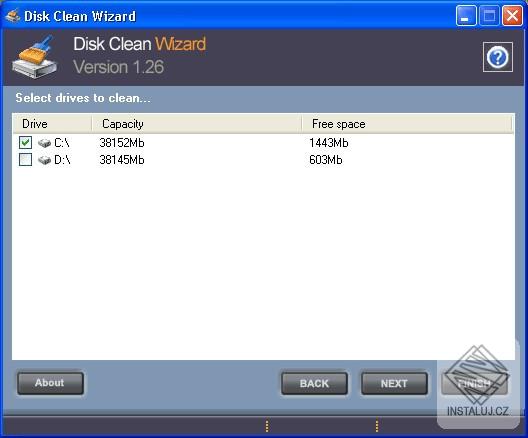Proceed with the NEXT button
The width and height of the screenshot is (528, 438).
[x=394, y=383]
